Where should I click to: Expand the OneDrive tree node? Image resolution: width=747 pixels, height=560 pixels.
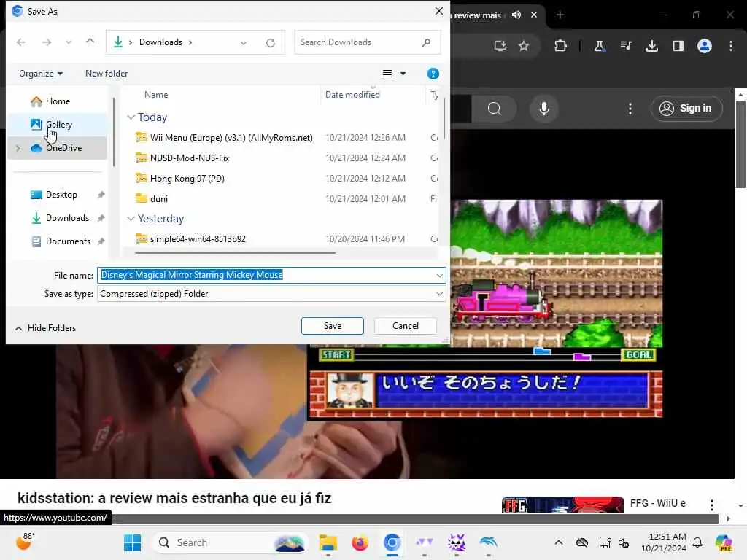click(x=18, y=148)
